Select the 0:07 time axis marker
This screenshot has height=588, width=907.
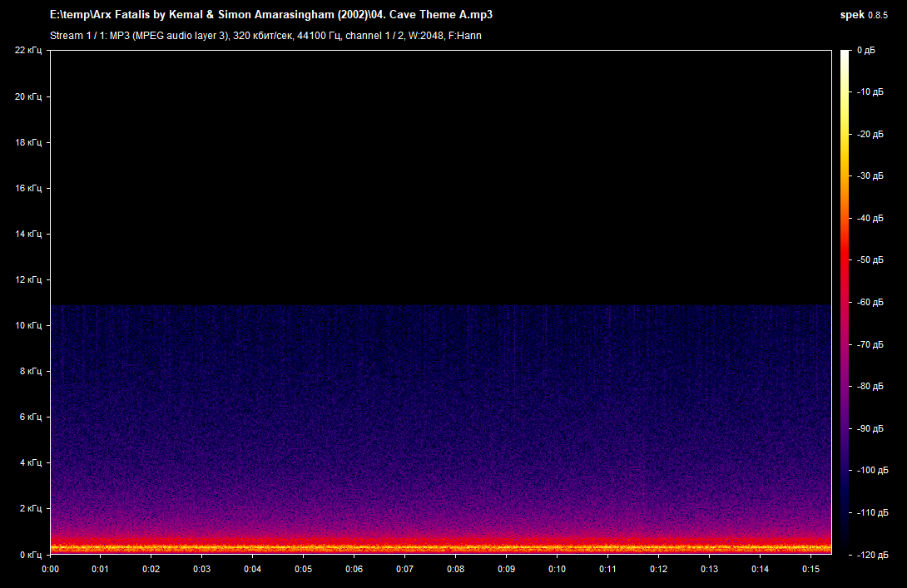[x=405, y=569]
